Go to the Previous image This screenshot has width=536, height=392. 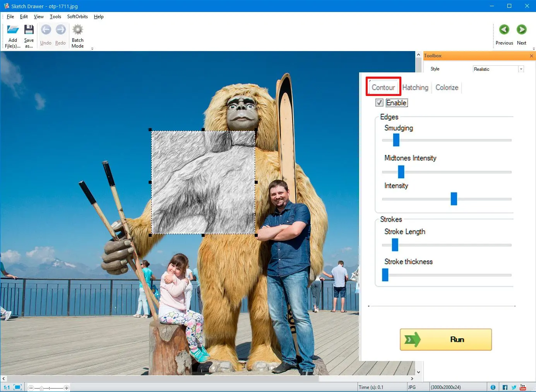504,29
